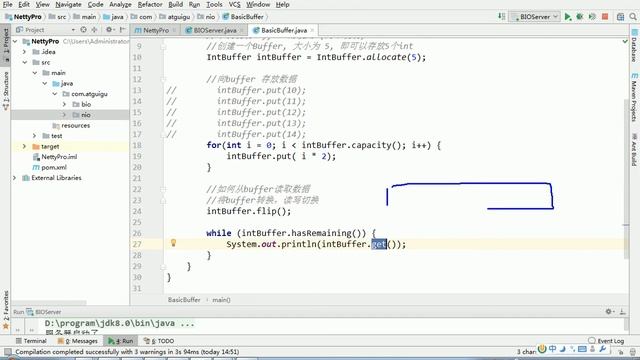Open Project panel settings gear

point(109,30)
